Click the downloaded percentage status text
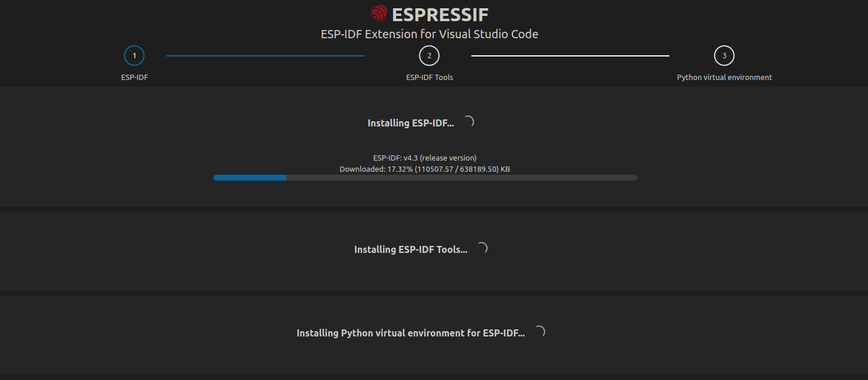The width and height of the screenshot is (868, 380). tap(424, 169)
